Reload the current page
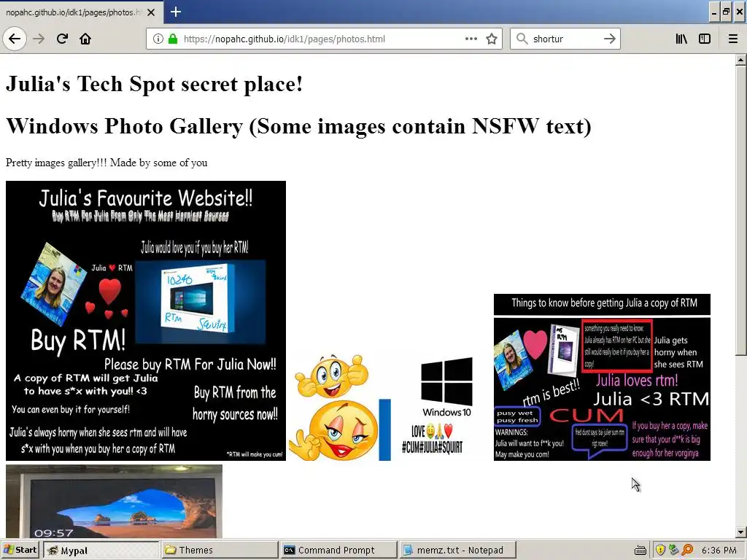This screenshot has height=560, width=747. coord(62,39)
